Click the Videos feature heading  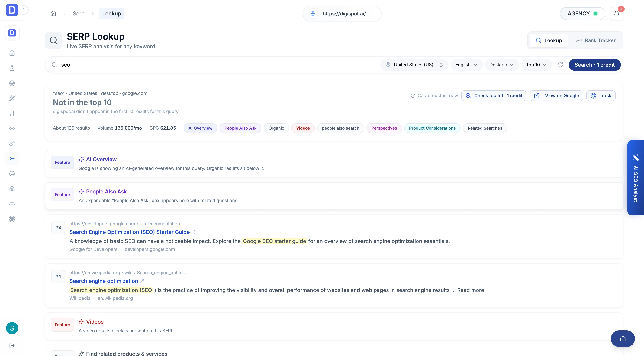pos(95,322)
